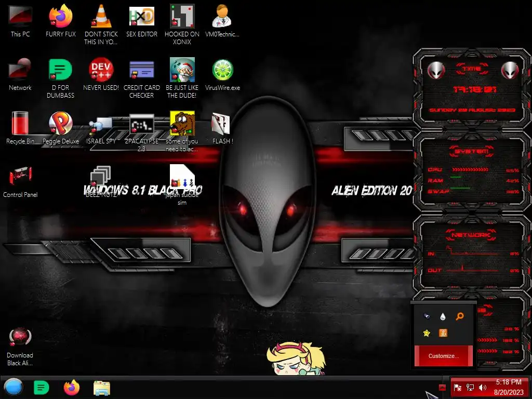
Task: Click the Star Butterfly cartoon desktop mascot
Action: coord(296,358)
